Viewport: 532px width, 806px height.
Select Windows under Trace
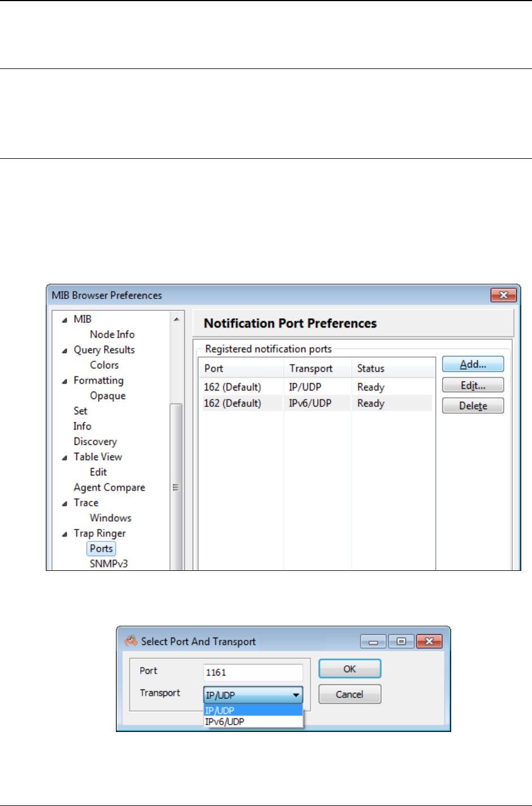click(x=110, y=518)
